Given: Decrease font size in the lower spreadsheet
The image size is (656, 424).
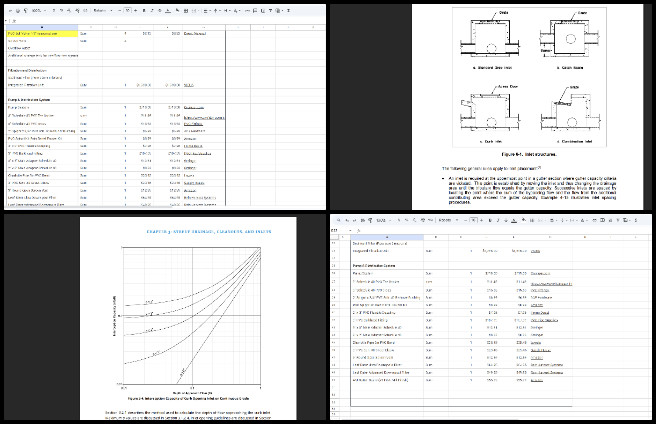Looking at the screenshot, I should tap(466, 220).
